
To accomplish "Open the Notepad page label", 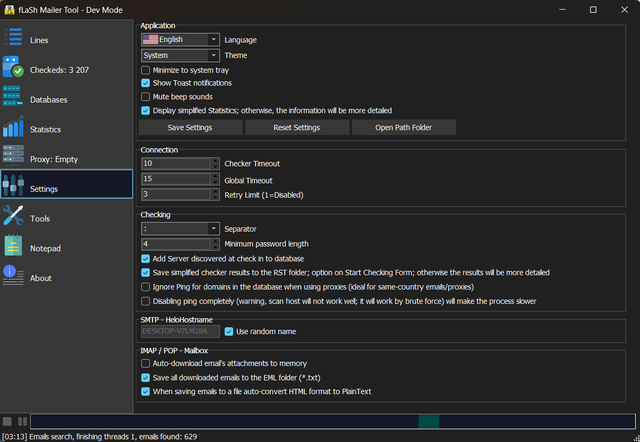I will click(45, 248).
